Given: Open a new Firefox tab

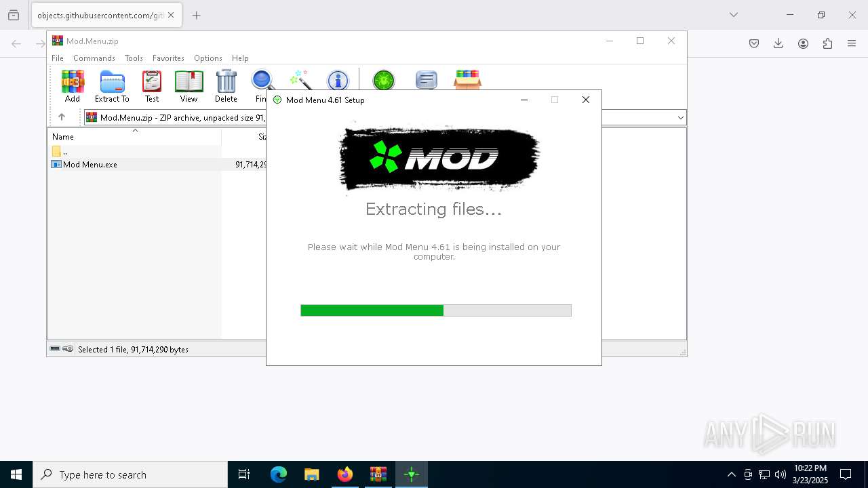Looking at the screenshot, I should coord(196,15).
